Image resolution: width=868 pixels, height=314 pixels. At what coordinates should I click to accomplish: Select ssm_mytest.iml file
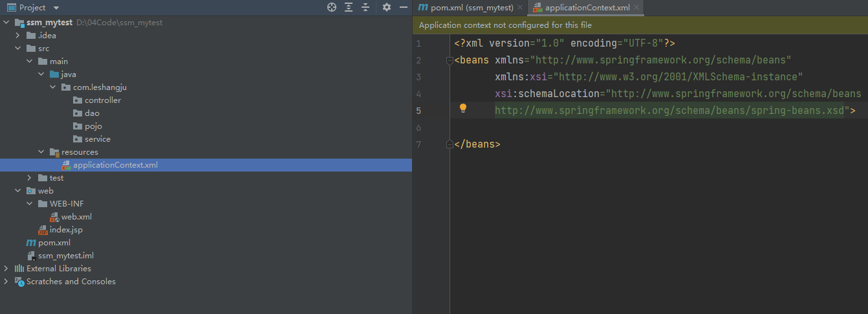(66, 256)
